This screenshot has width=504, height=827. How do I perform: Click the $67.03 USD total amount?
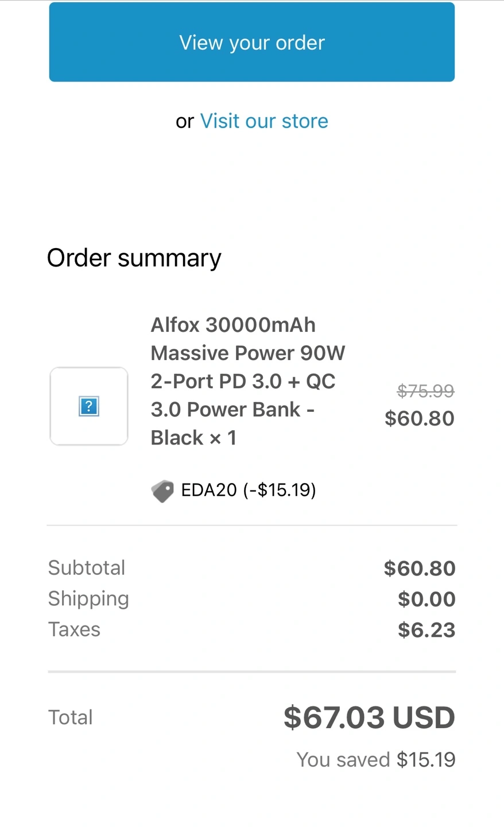pos(369,718)
